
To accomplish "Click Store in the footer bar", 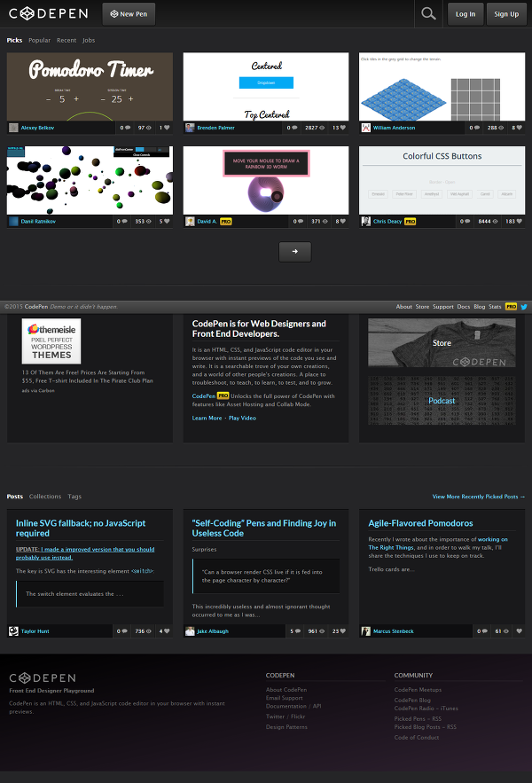I will [x=422, y=307].
